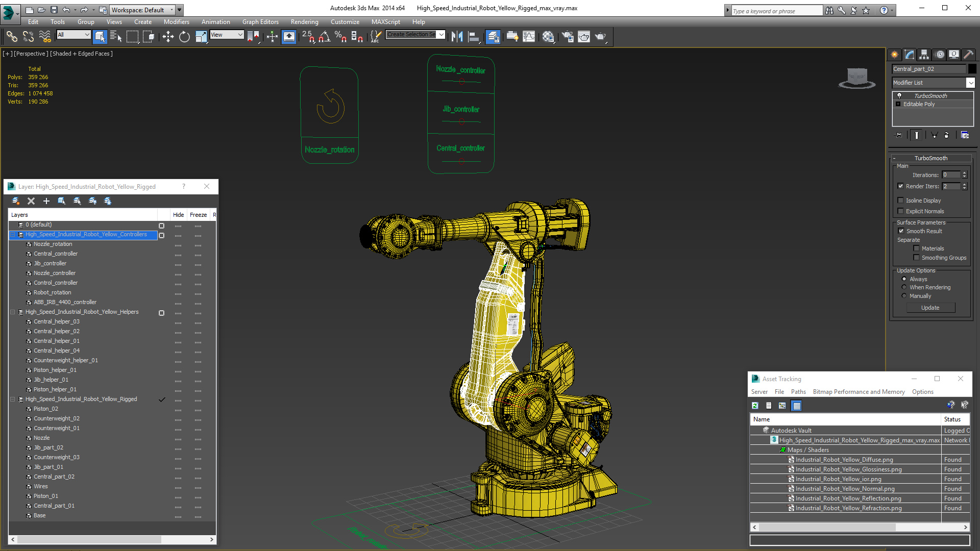The width and height of the screenshot is (980, 551).
Task: Click the object color swatch
Action: [972, 69]
